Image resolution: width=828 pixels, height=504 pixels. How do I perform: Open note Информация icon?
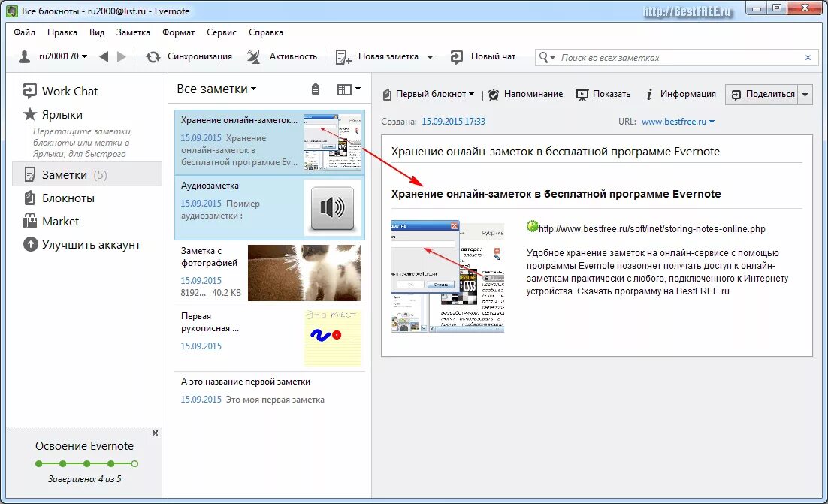pos(649,94)
